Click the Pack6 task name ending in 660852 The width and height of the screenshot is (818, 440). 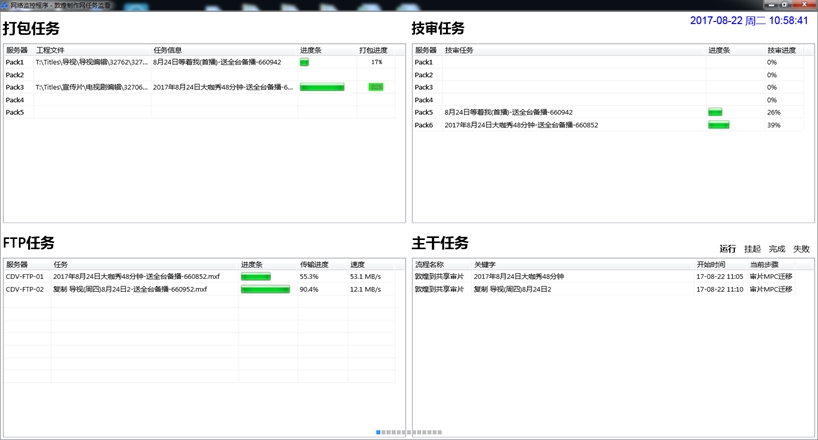(521, 125)
